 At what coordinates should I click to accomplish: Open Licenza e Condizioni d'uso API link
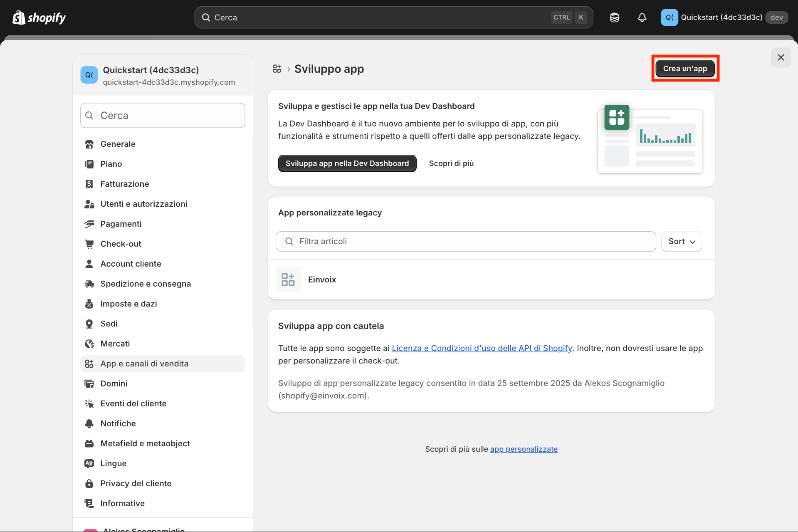pos(482,348)
